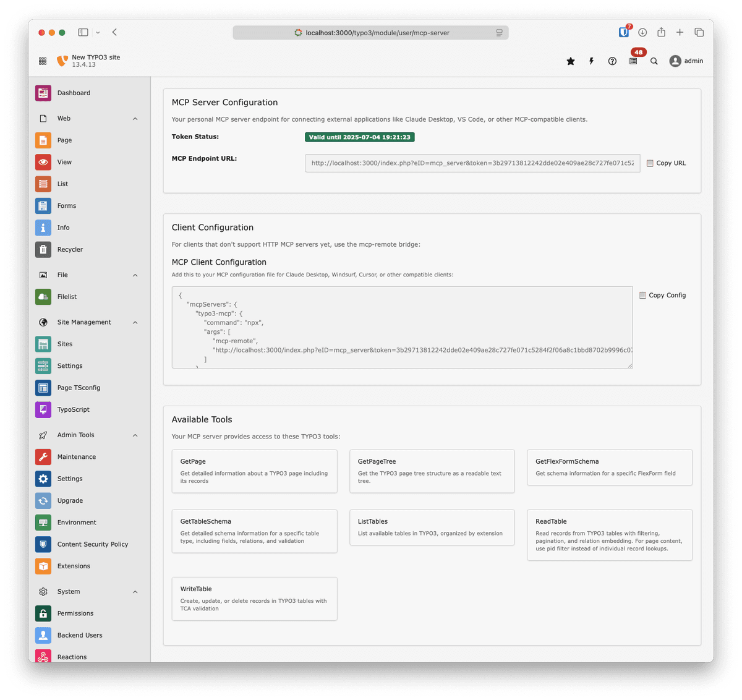Open the browser share menu
The width and height of the screenshot is (742, 700).
click(x=661, y=32)
